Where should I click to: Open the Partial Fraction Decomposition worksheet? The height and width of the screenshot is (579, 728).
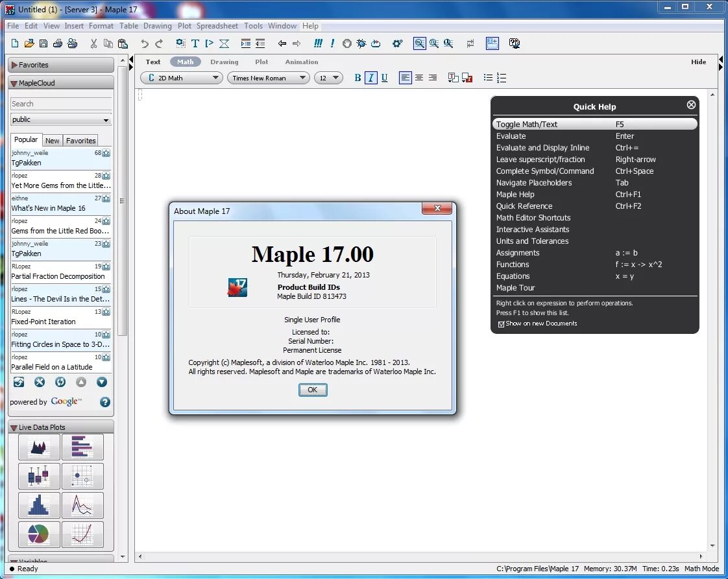(61, 272)
